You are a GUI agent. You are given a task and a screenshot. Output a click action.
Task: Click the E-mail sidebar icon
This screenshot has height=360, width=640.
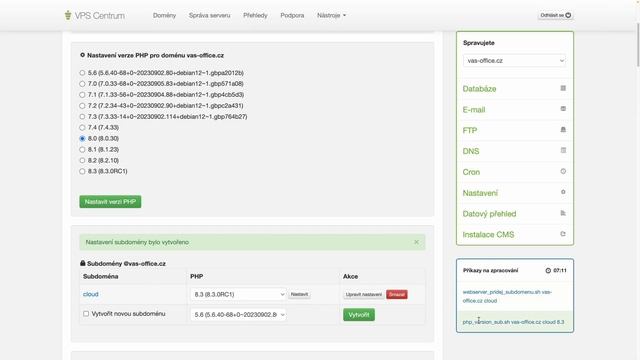(563, 109)
